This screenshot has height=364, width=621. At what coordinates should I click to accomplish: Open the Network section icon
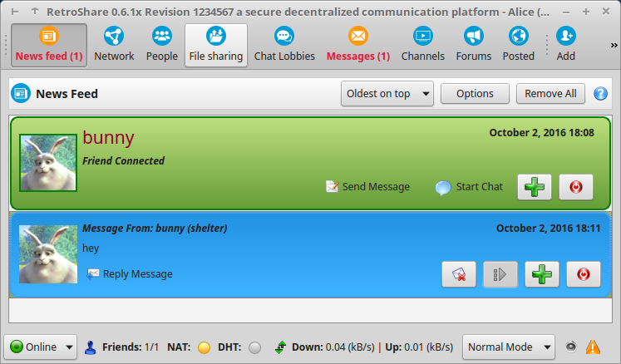114,37
